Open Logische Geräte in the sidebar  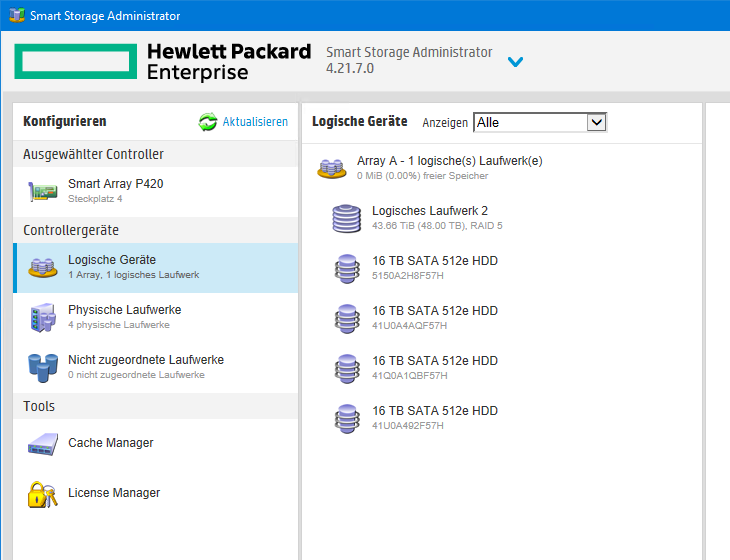tap(155, 268)
